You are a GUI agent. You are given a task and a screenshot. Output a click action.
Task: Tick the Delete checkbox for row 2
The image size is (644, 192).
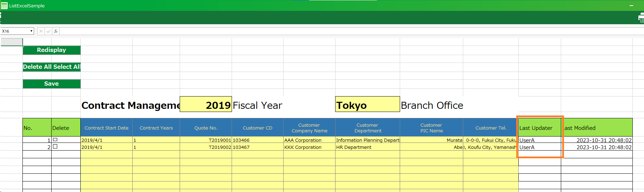pos(55,147)
